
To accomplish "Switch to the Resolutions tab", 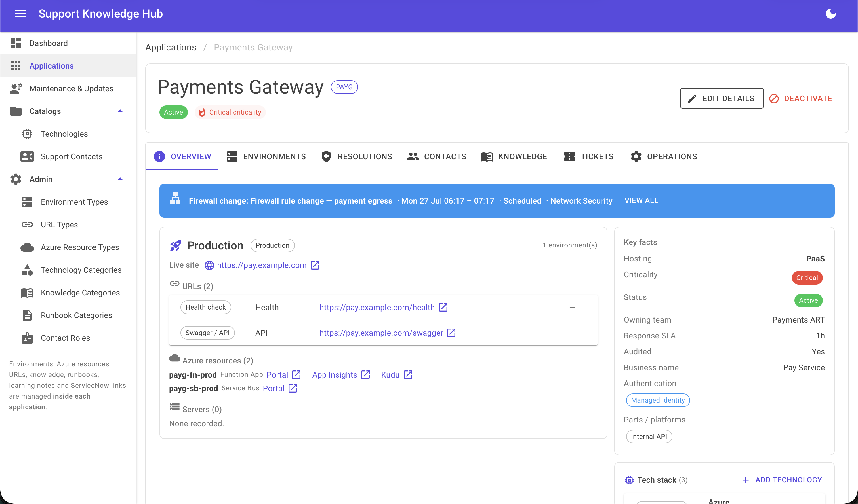I will (356, 156).
